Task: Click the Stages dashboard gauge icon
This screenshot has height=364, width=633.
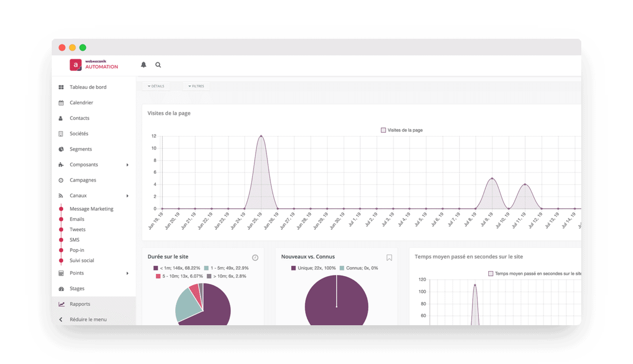Action: click(61, 289)
